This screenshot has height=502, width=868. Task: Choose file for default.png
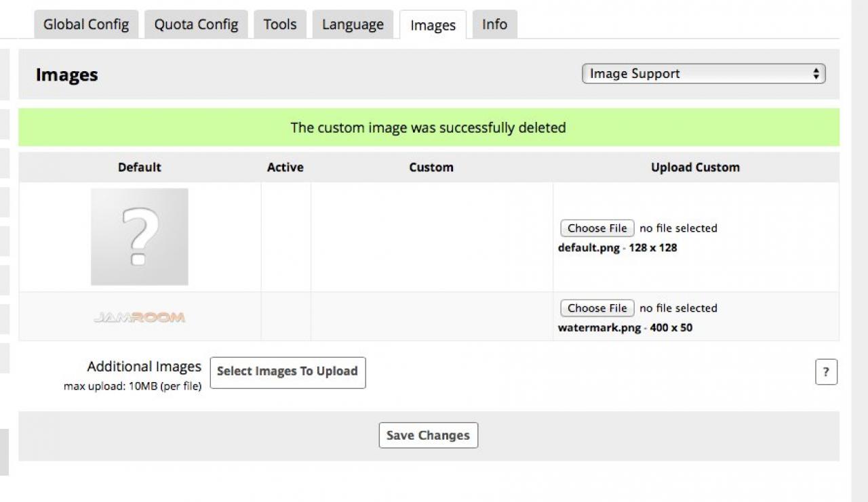(x=597, y=228)
